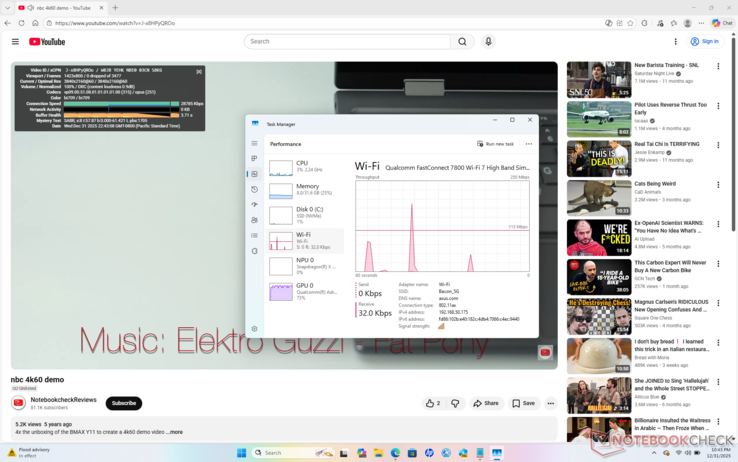
Task: Open a new browser tab
Action: click(x=115, y=8)
